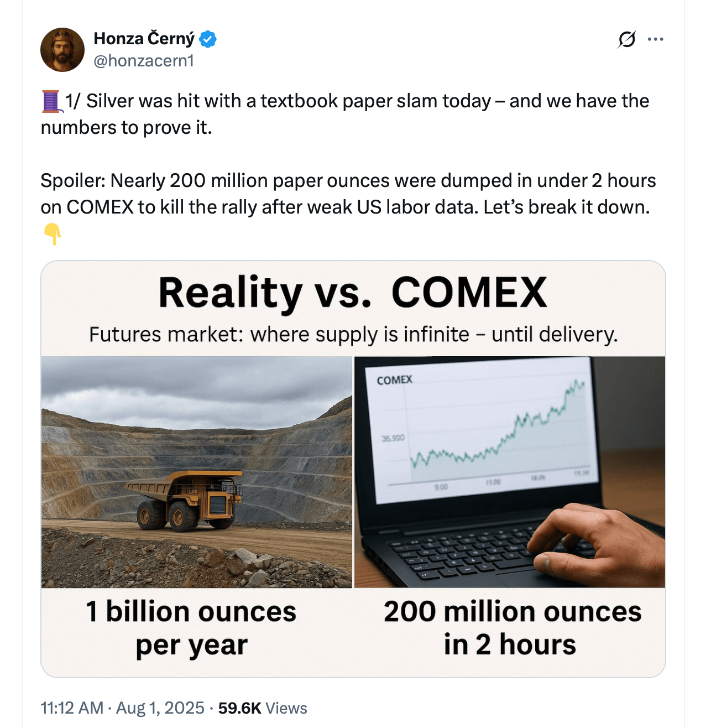Click the "200 million ounces in 2 hours" caption
This screenshot has width=711, height=728.
click(x=512, y=628)
